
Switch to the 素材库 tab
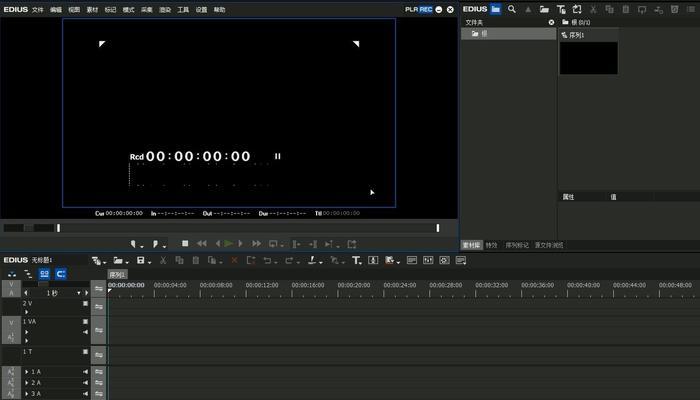pyautogui.click(x=471, y=245)
